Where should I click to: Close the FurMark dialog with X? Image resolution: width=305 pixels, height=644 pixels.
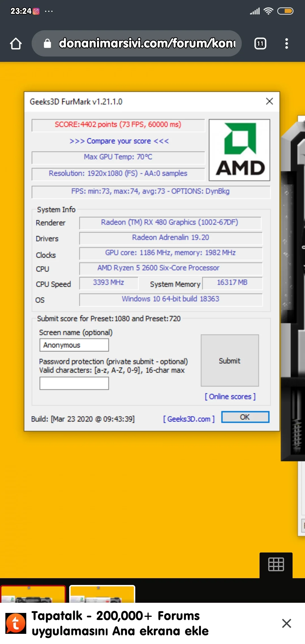(269, 101)
